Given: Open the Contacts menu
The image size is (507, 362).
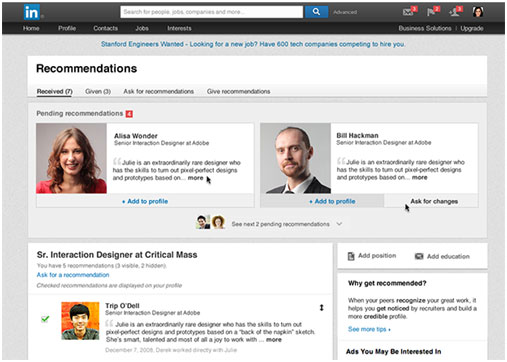Looking at the screenshot, I should coord(105,28).
